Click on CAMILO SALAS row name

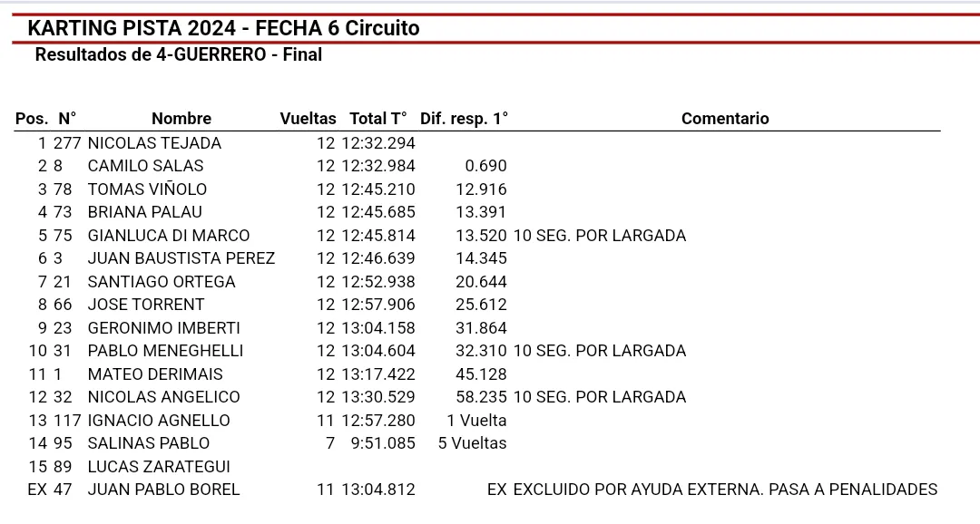pyautogui.click(x=145, y=166)
